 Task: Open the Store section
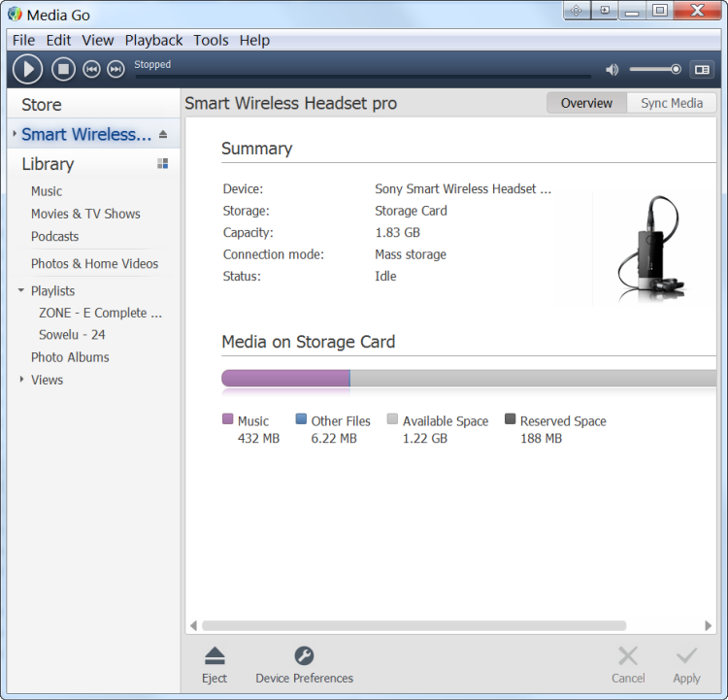click(42, 105)
